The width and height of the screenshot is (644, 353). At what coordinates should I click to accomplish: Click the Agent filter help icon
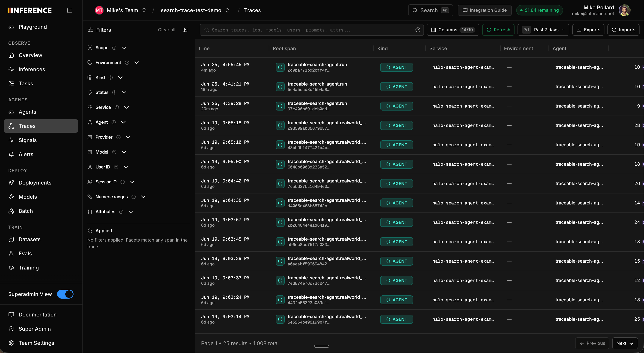click(113, 122)
